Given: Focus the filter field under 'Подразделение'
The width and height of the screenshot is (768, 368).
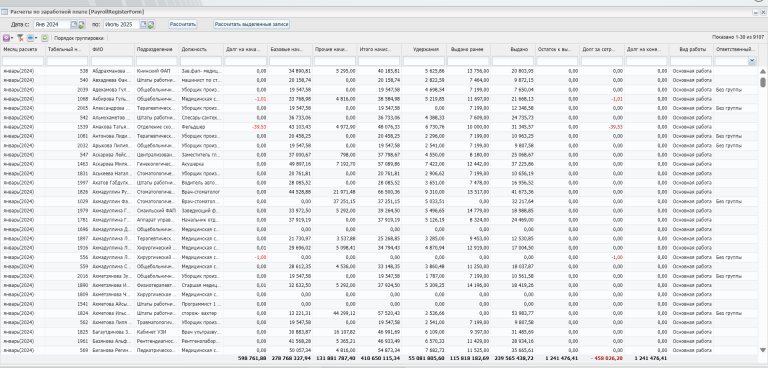Looking at the screenshot, I should tap(156, 61).
